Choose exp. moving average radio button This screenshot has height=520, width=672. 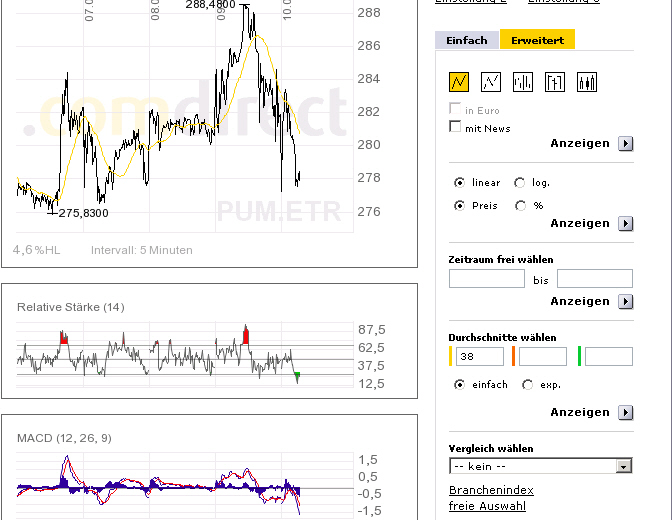528,385
